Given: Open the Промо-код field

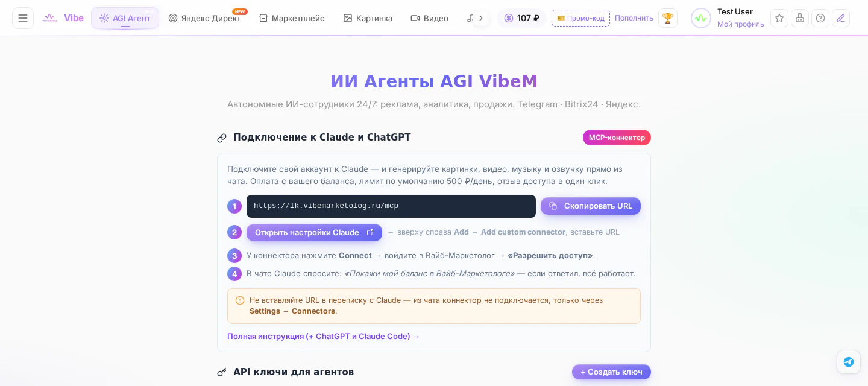Looking at the screenshot, I should tap(580, 18).
